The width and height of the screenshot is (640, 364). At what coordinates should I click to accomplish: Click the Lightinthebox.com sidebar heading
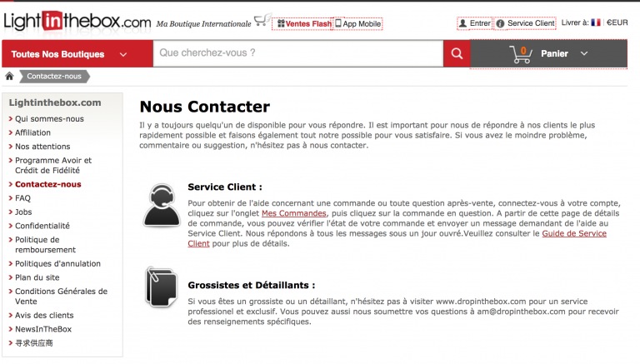click(x=55, y=102)
